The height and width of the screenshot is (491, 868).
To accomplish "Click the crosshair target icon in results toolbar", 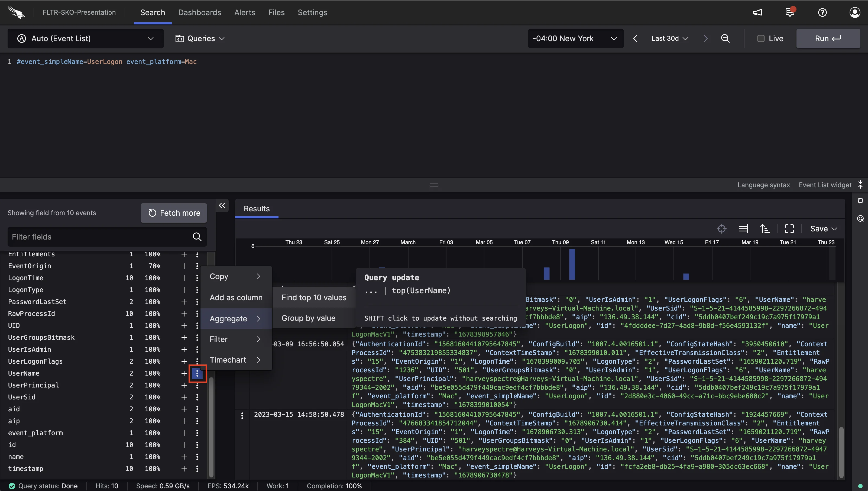I will coord(721,229).
